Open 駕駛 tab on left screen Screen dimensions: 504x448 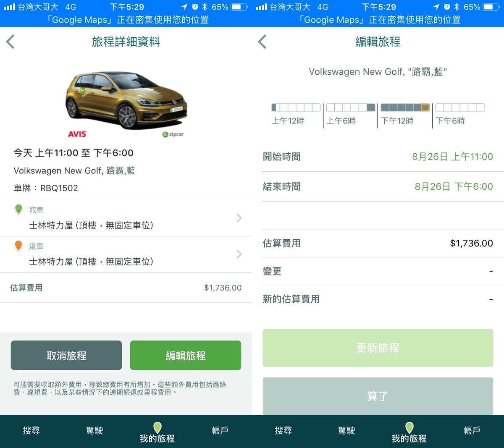tap(94, 431)
